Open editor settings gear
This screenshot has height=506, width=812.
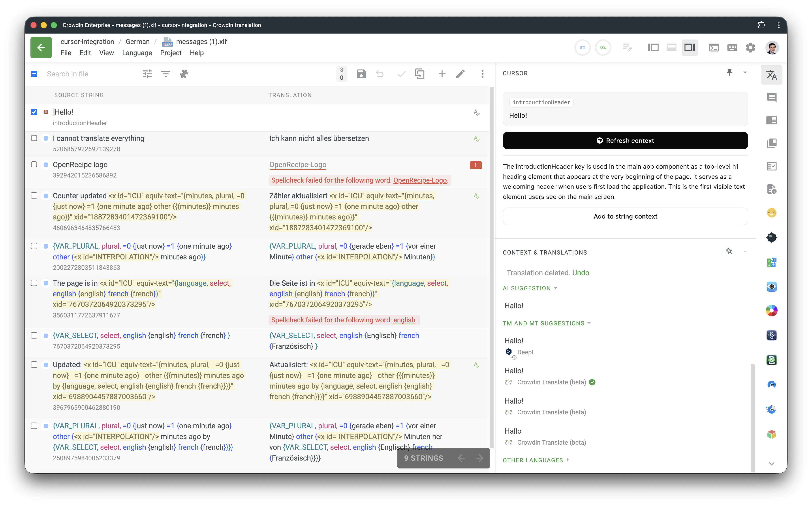(750, 47)
